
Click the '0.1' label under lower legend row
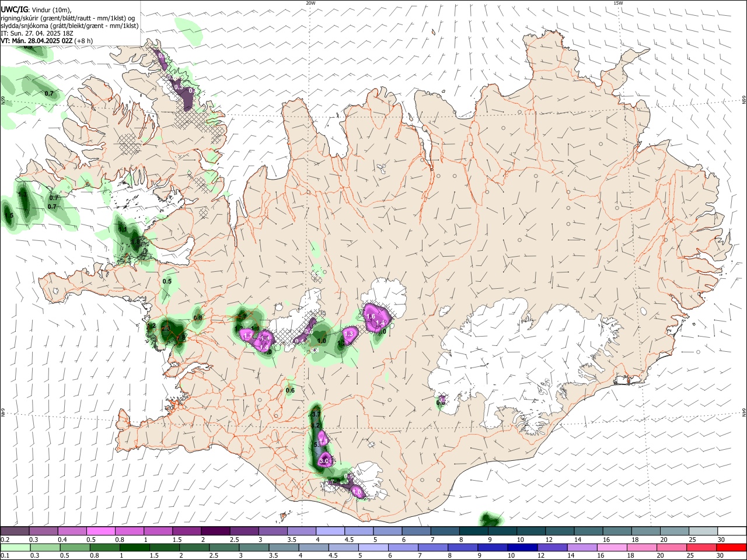5,555
